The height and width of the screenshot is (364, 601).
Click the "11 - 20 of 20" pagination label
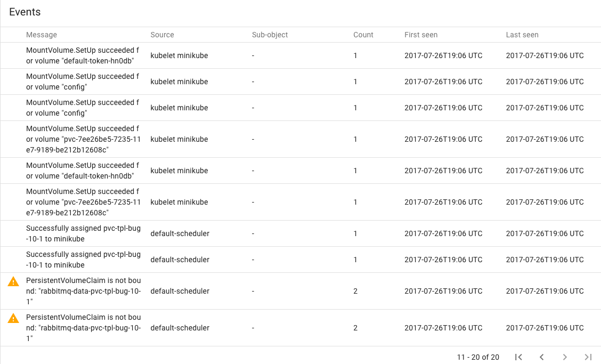(x=478, y=357)
